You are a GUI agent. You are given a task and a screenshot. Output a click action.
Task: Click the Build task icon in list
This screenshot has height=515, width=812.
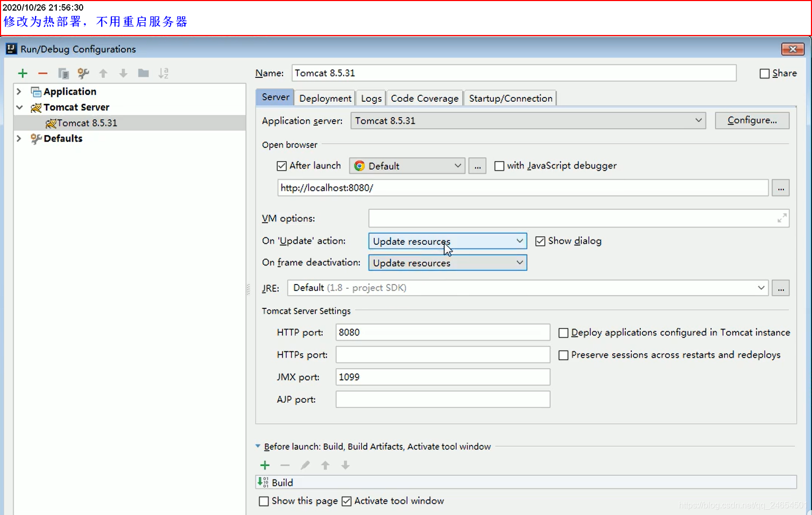point(263,482)
